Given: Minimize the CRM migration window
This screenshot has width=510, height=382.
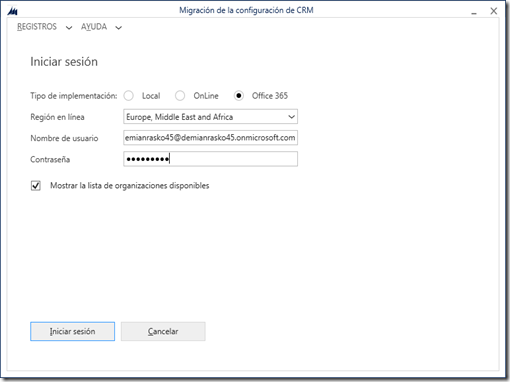Looking at the screenshot, I should [x=474, y=12].
